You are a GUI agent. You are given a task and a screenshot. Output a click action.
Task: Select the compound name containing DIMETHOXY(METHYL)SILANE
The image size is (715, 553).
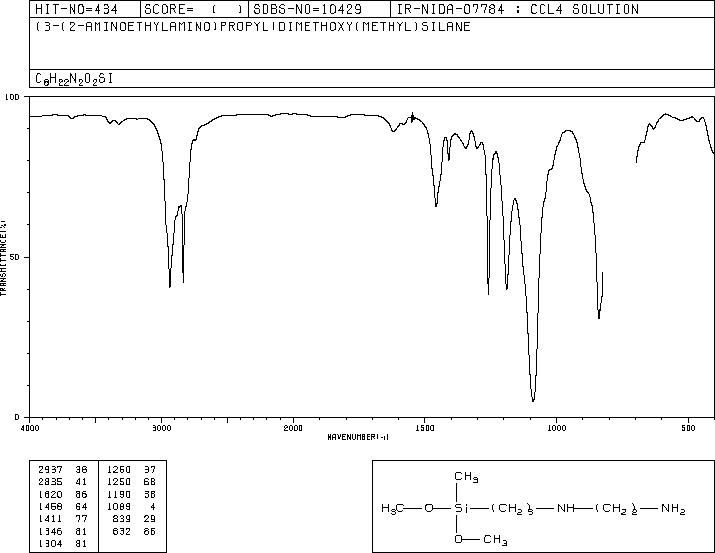(x=253, y=27)
